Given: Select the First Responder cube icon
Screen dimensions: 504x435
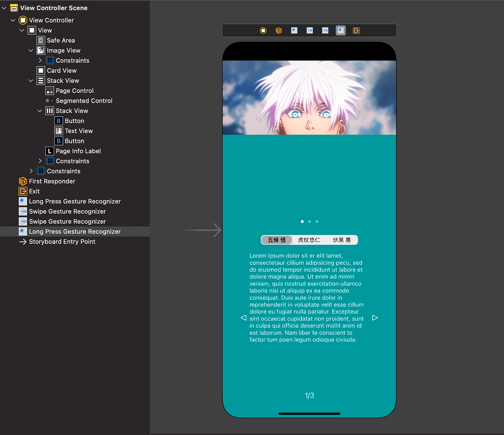Looking at the screenshot, I should coord(22,181).
